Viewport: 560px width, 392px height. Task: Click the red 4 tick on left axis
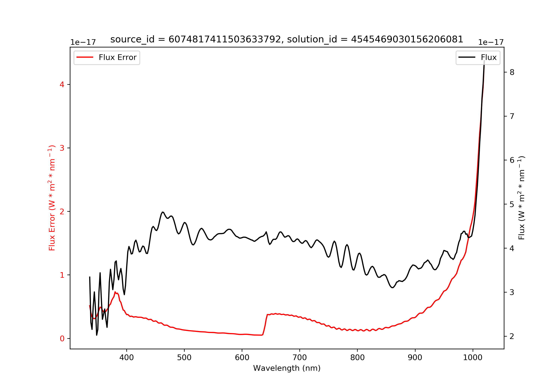click(x=62, y=85)
